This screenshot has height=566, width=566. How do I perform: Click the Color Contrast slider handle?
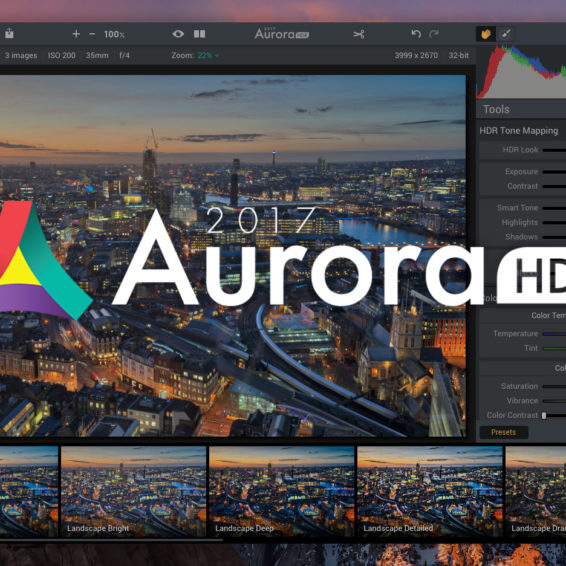(544, 415)
